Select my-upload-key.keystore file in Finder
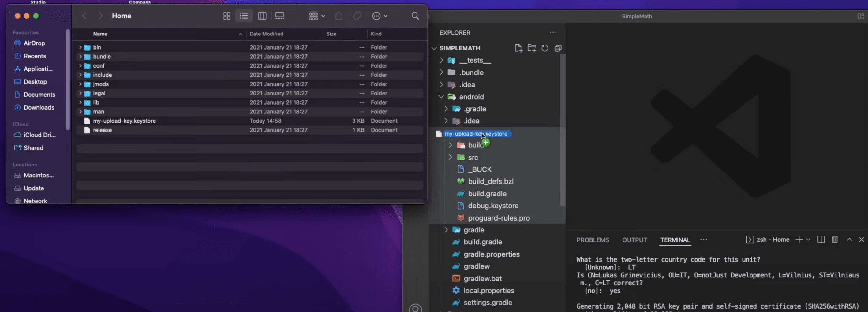The image size is (868, 312). 124,121
